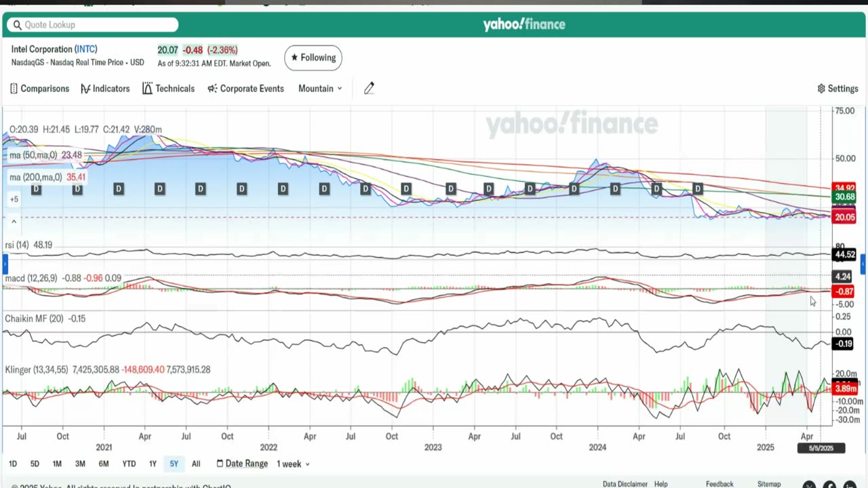Click the yahoo!finance header logo
This screenshot has width=868, height=488.
pos(524,24)
